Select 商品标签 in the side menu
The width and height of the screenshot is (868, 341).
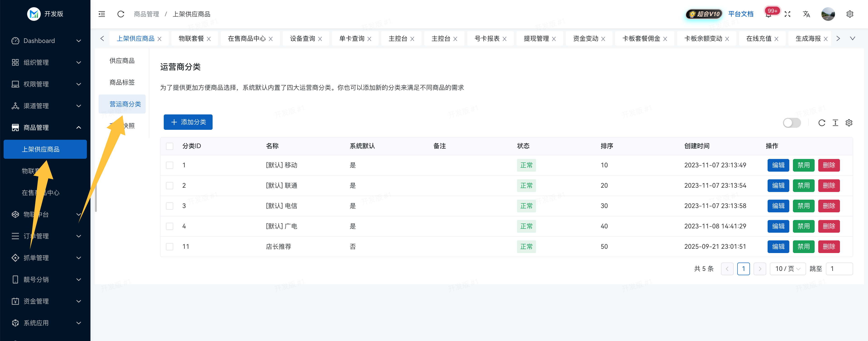pyautogui.click(x=122, y=82)
